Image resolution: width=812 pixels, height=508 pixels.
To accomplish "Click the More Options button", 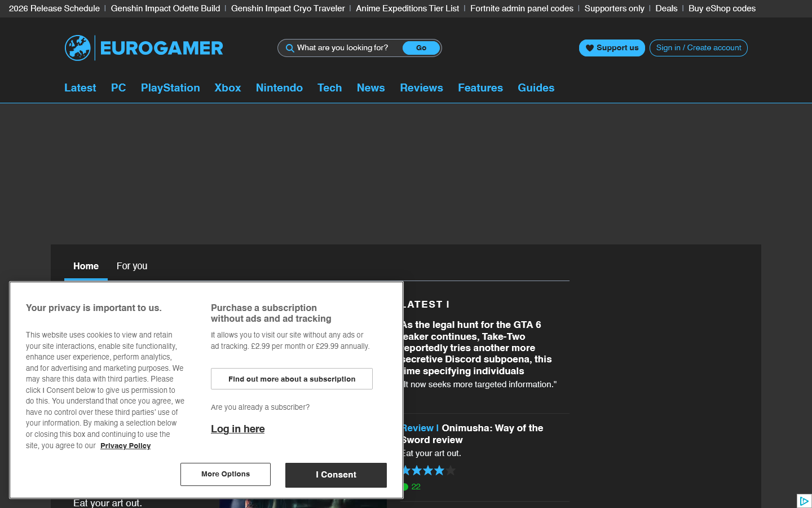I will [x=226, y=474].
